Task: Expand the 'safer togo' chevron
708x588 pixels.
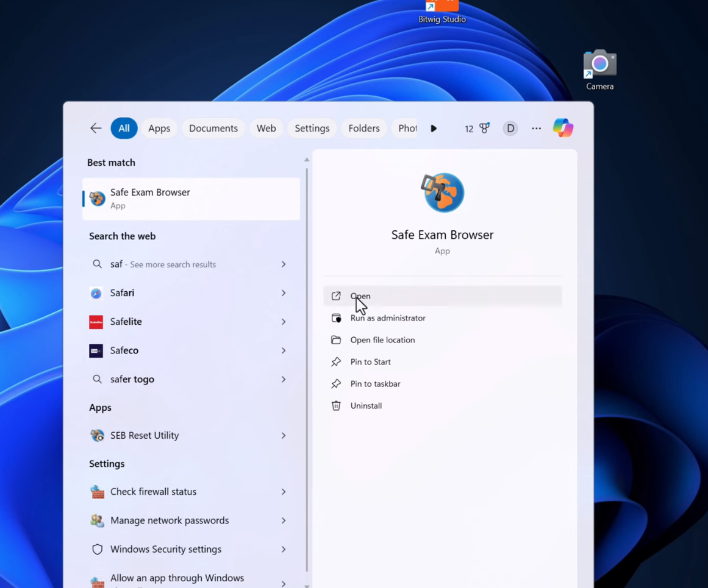Action: [284, 379]
